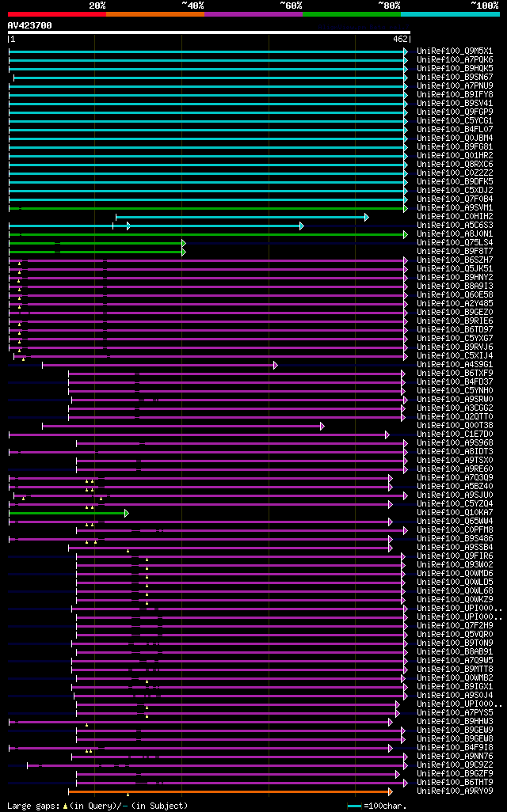This screenshot has height=812, width=507.
Task: Open the UniRef100_A9SVM1 hit label
Action: (455, 207)
